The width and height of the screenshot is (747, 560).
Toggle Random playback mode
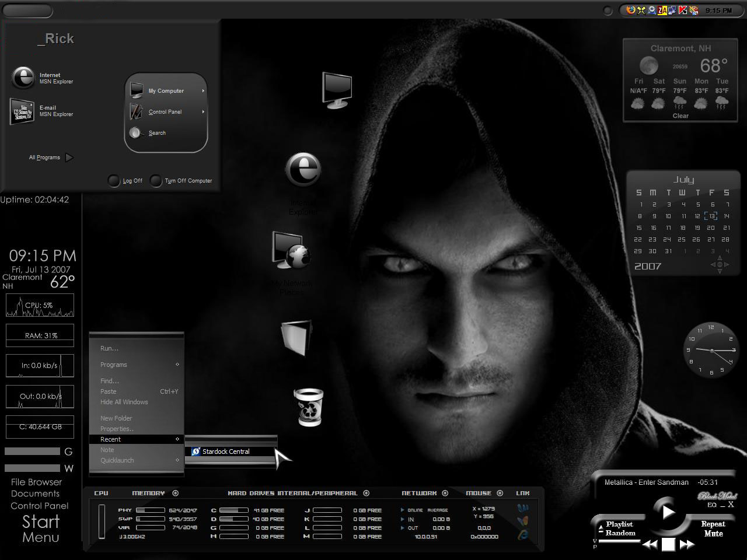coord(620,533)
